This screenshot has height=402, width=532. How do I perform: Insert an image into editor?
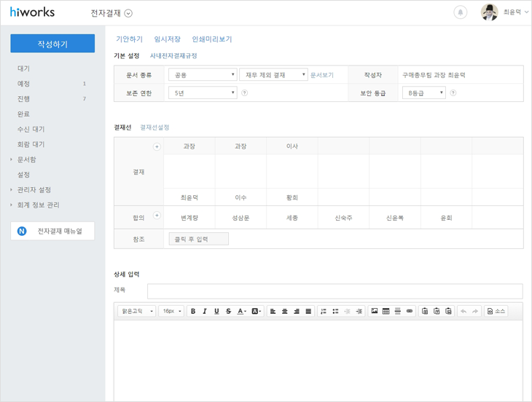click(x=375, y=311)
